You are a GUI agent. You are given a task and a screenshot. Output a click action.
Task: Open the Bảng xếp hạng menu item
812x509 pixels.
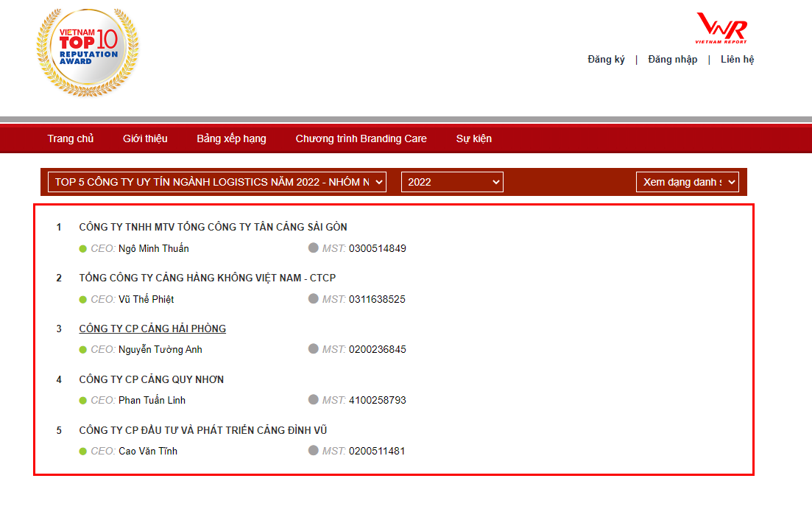[x=231, y=138]
